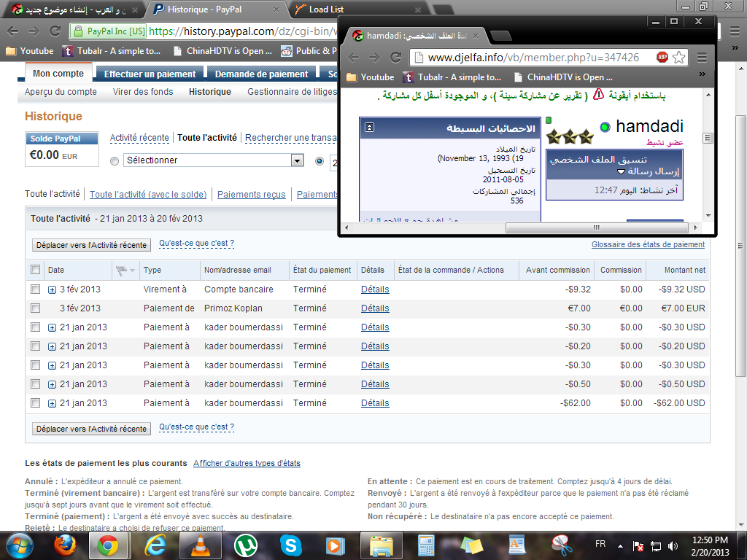Open VLC media player from the taskbar
The image size is (747, 560).
(200, 545)
